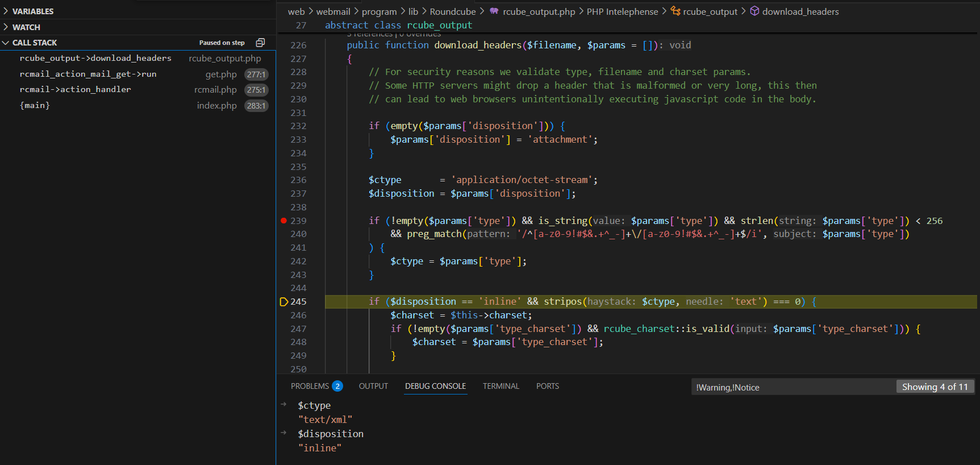Click the line number 247
The image size is (980, 465).
point(298,329)
